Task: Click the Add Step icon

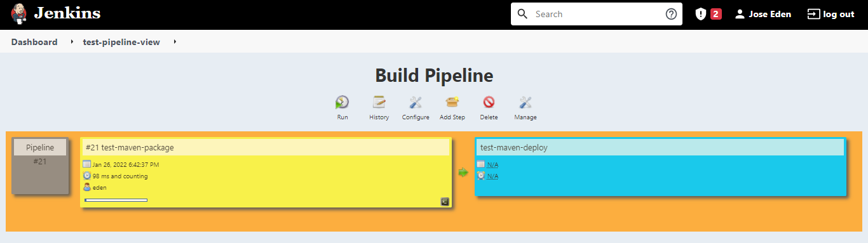Action: tap(452, 102)
